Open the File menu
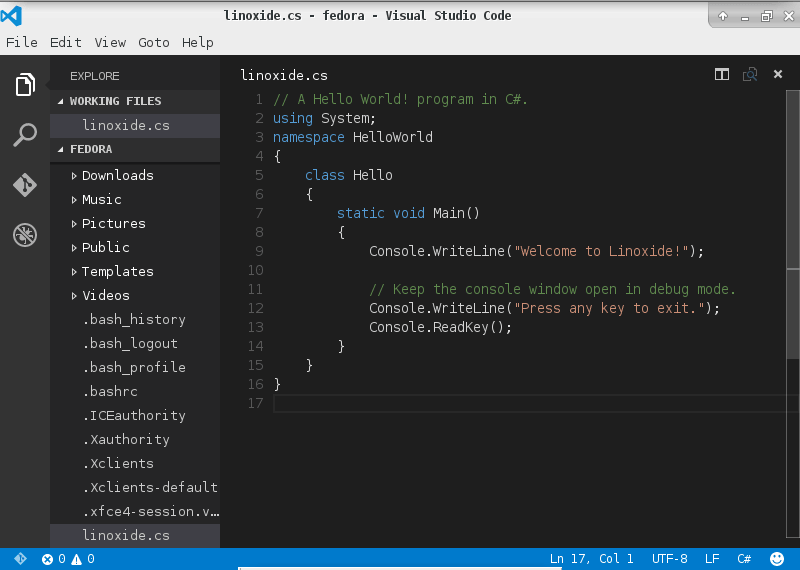800x570 pixels. pos(21,42)
